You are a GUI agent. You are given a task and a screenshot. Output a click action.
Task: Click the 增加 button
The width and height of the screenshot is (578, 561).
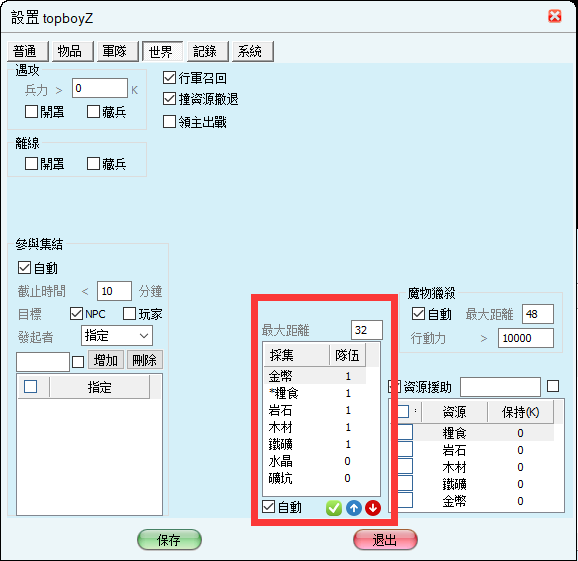[x=106, y=360]
